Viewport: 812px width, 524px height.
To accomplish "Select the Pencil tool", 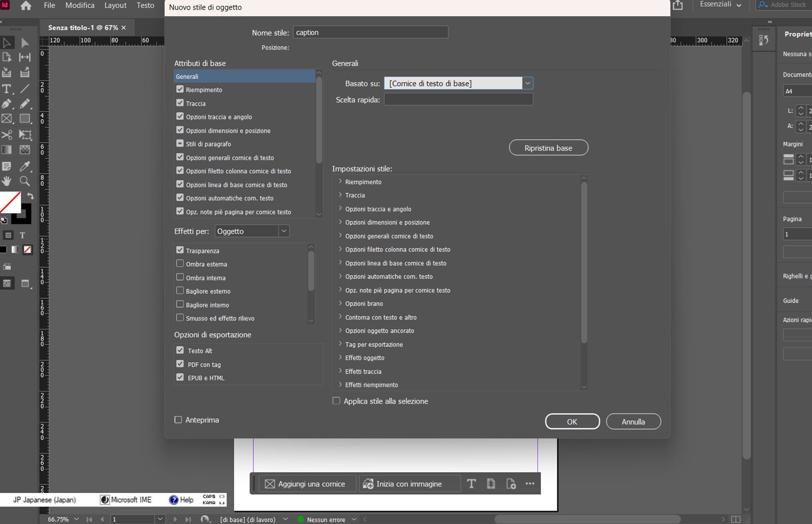I will [25, 103].
